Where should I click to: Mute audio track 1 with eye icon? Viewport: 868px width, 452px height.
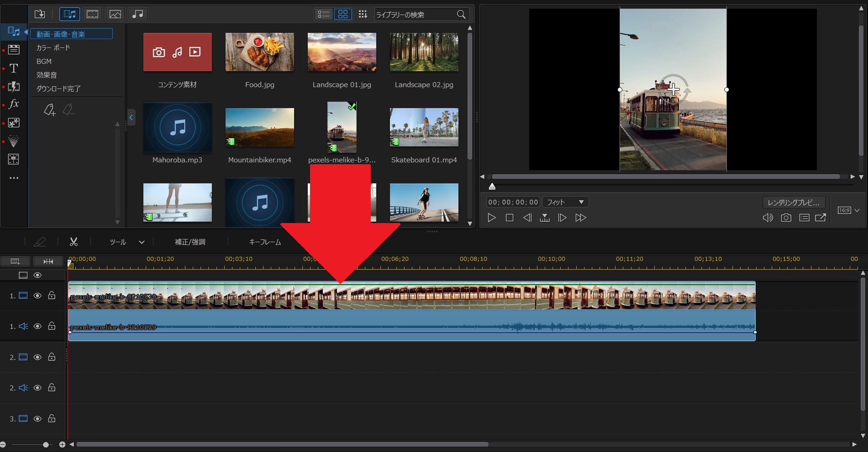37,326
